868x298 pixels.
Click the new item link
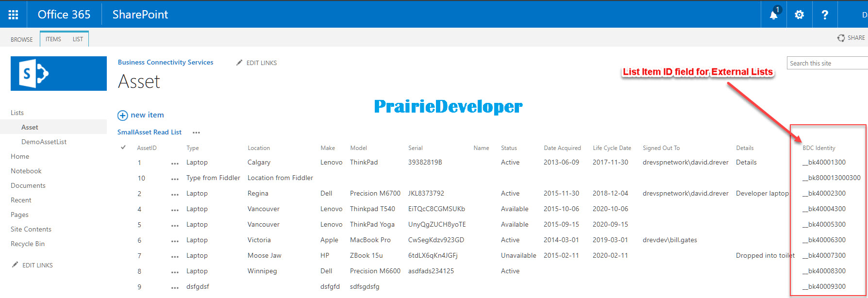point(147,115)
